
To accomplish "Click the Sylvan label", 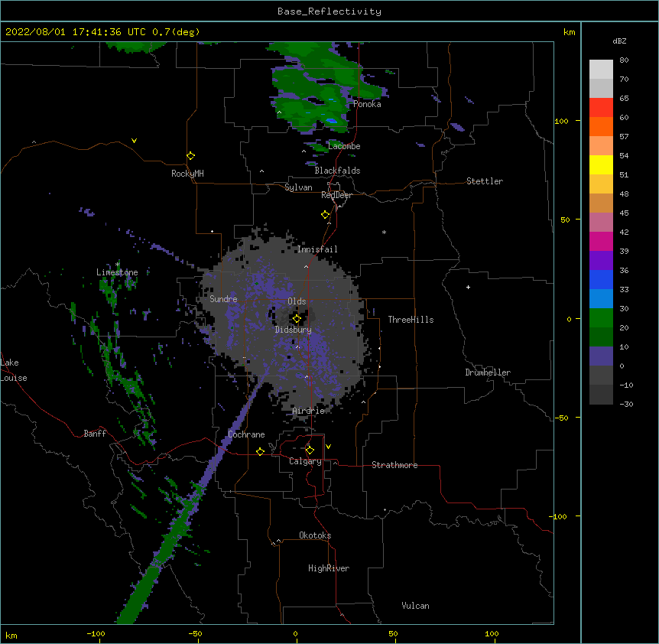I will tap(298, 187).
